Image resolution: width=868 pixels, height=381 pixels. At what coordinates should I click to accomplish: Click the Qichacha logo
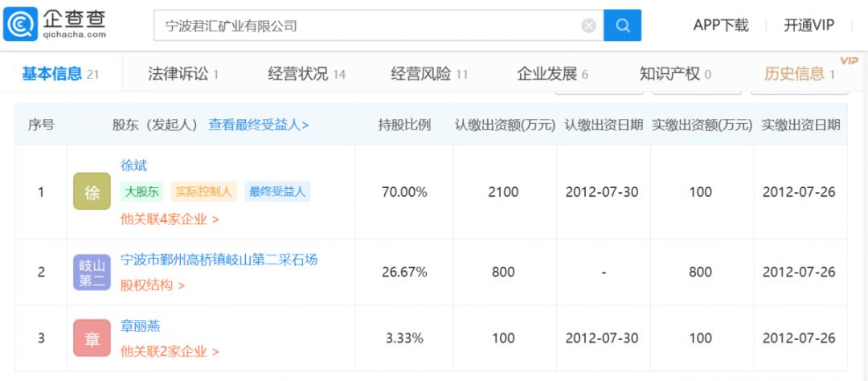pos(55,24)
